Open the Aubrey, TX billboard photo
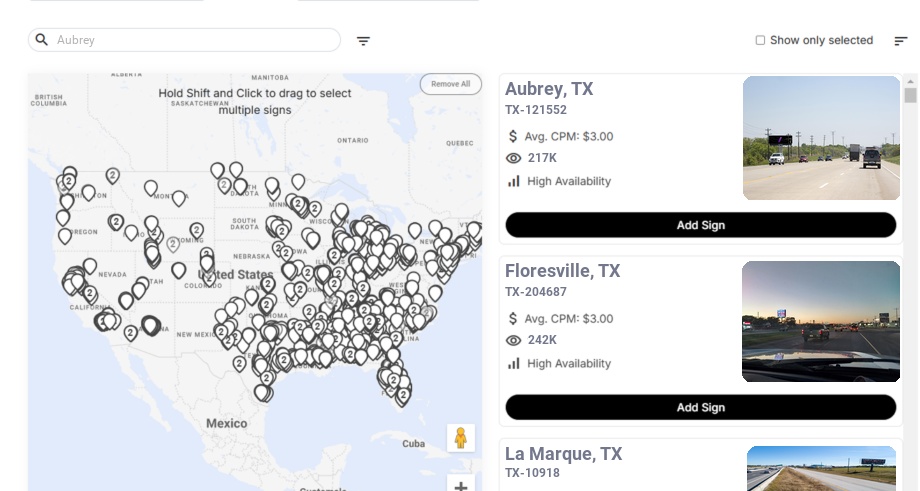 (x=821, y=138)
